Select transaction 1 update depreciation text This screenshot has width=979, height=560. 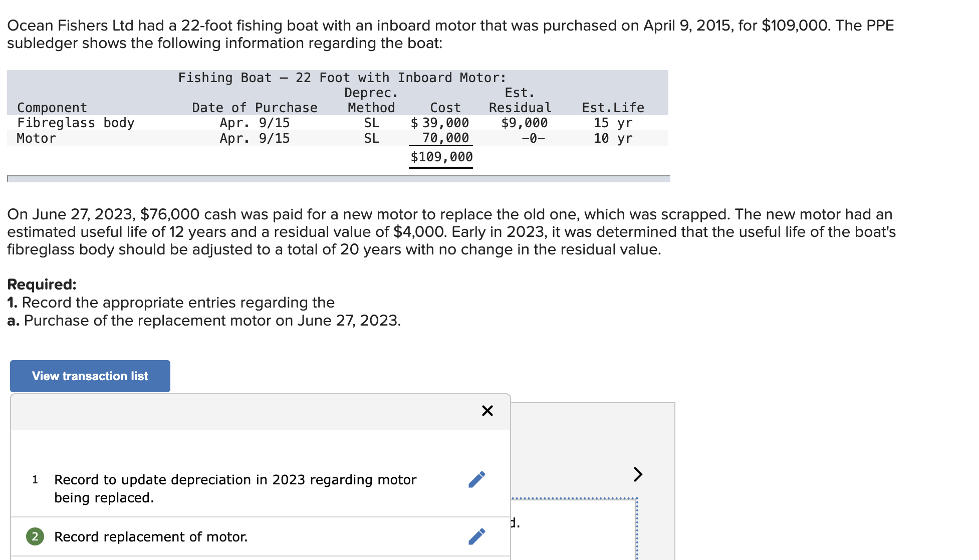[235, 488]
